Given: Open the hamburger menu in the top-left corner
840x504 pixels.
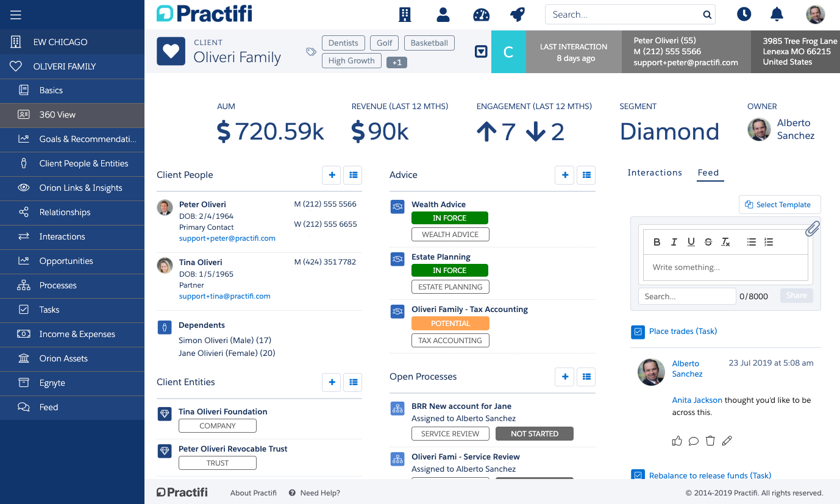Looking at the screenshot, I should [17, 15].
